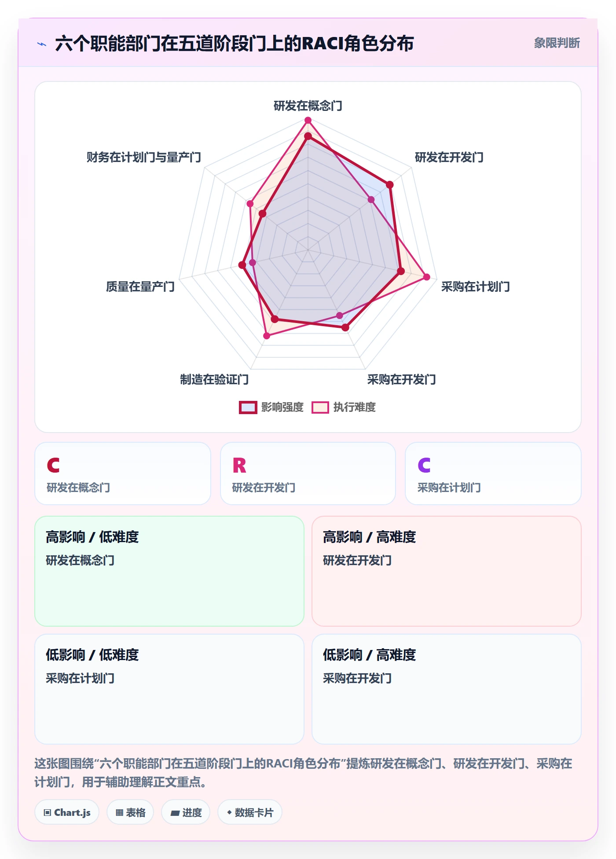Toggle the 影响强度 legend dataset
The image size is (616, 859).
point(271,407)
